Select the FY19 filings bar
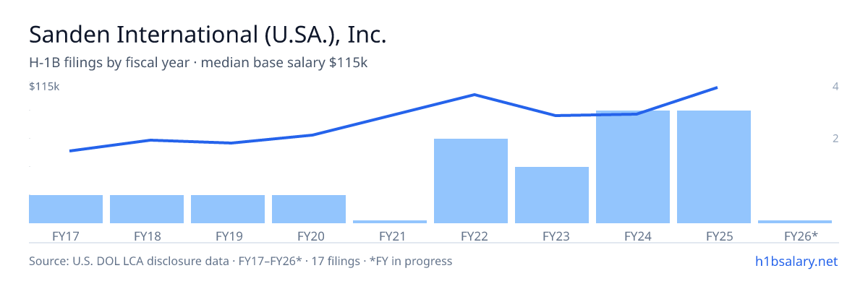 pyautogui.click(x=228, y=209)
